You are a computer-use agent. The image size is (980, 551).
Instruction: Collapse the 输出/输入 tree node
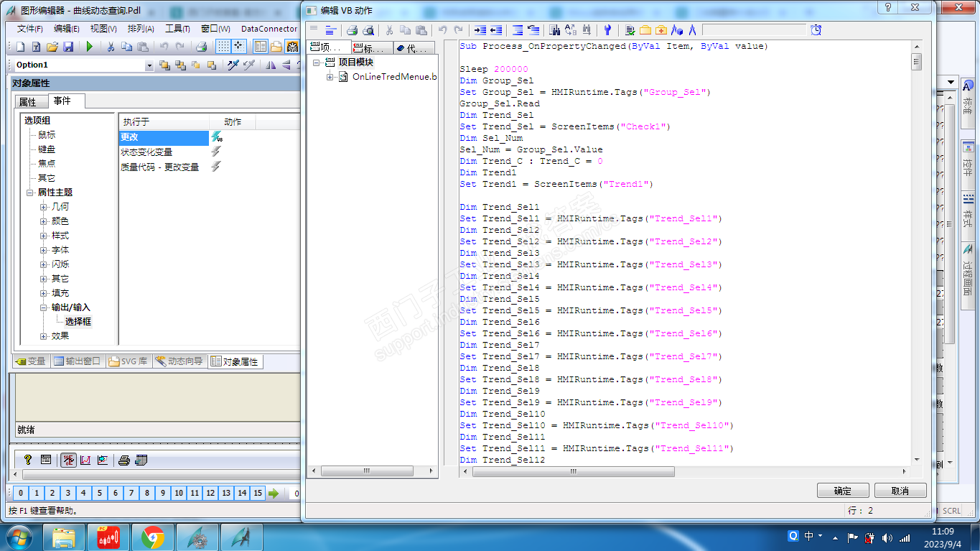(44, 307)
